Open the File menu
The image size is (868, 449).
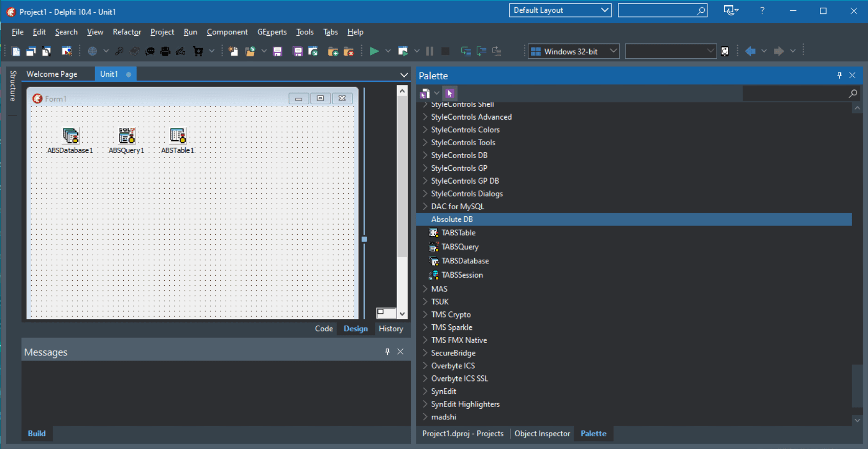click(17, 32)
